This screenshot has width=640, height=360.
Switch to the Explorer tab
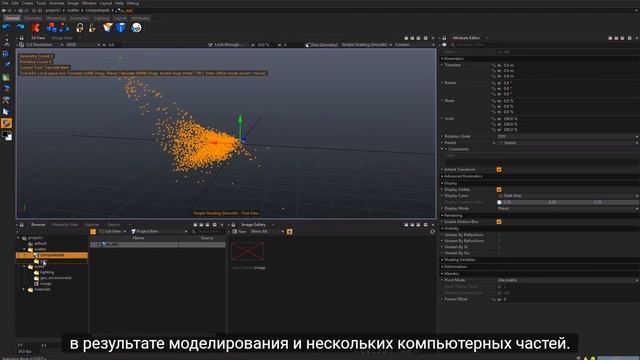coord(92,224)
